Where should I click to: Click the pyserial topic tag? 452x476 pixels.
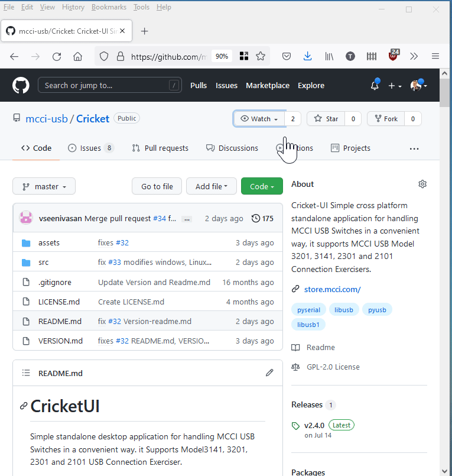point(308,310)
